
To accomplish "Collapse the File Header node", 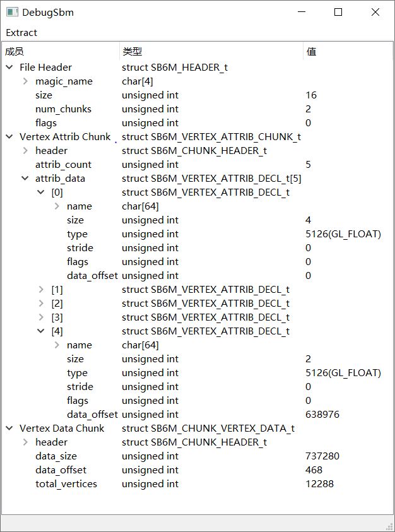I will (9, 67).
